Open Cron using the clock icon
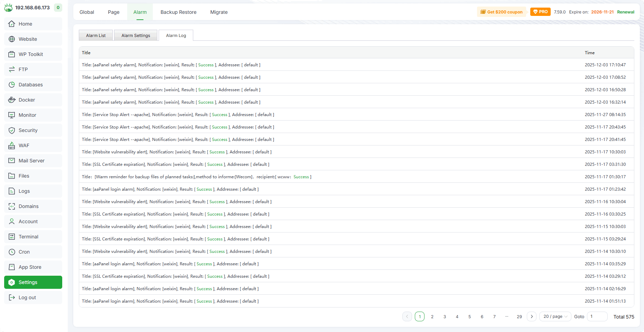 pos(12,252)
